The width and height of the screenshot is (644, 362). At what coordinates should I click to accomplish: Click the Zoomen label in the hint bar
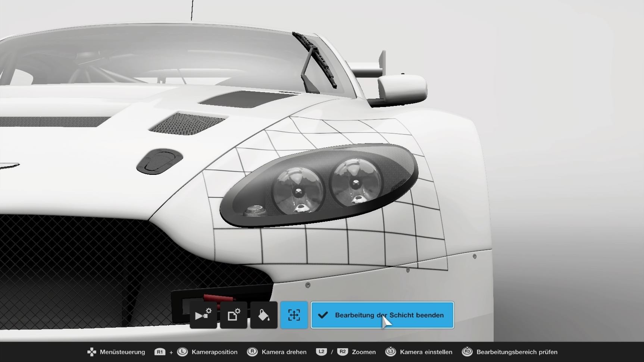click(364, 352)
